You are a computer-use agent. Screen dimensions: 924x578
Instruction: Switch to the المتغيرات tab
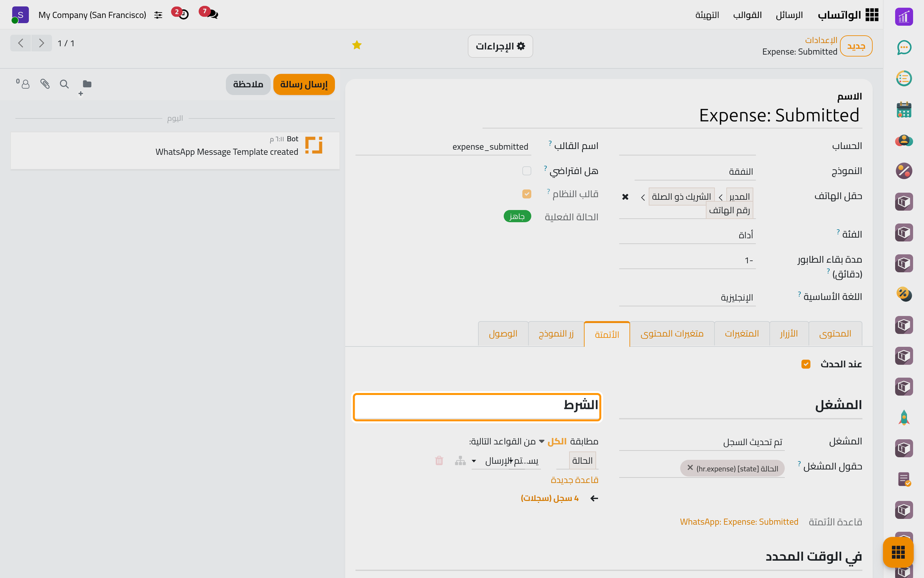[x=742, y=334]
